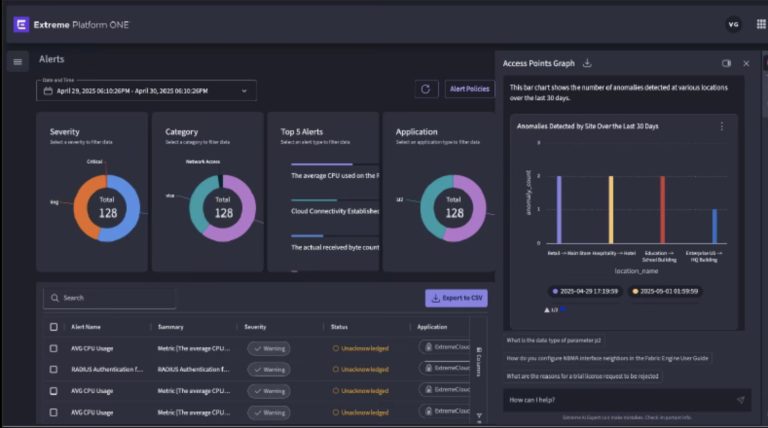The height and width of the screenshot is (428, 768).
Task: Sort by Status column header
Action: tap(339, 327)
